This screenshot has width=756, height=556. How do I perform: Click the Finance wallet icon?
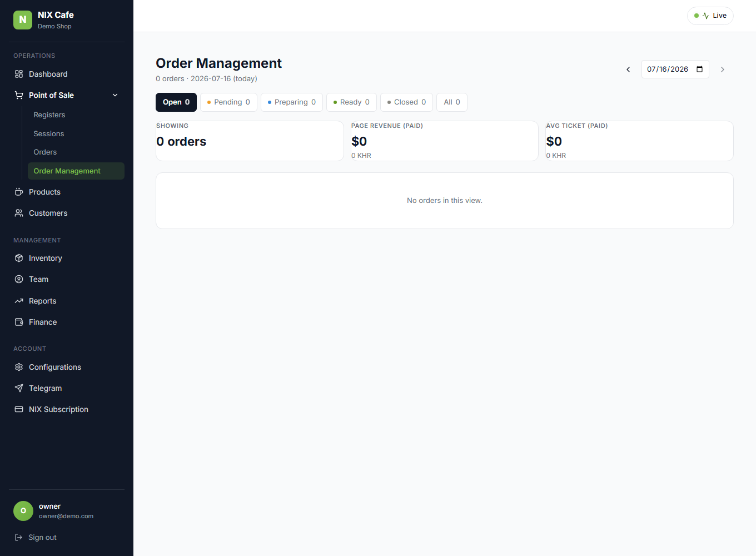pyautogui.click(x=19, y=322)
